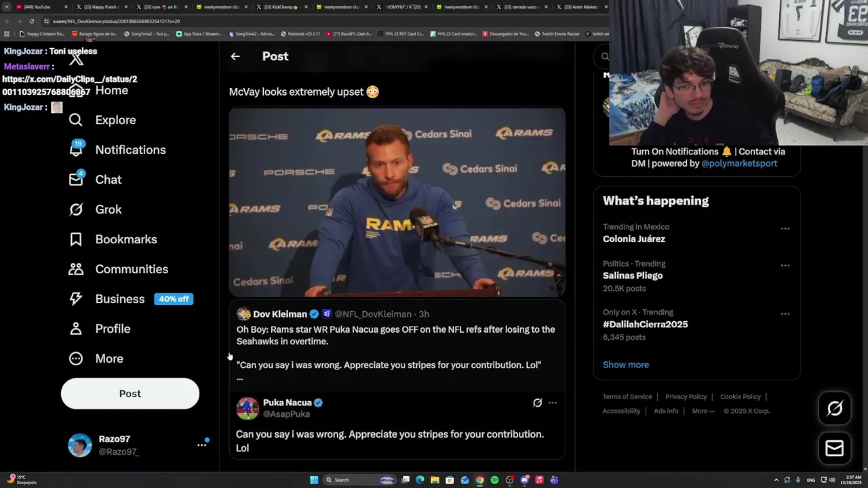Image resolution: width=868 pixels, height=488 pixels.
Task: Click the white Post button
Action: tap(130, 394)
